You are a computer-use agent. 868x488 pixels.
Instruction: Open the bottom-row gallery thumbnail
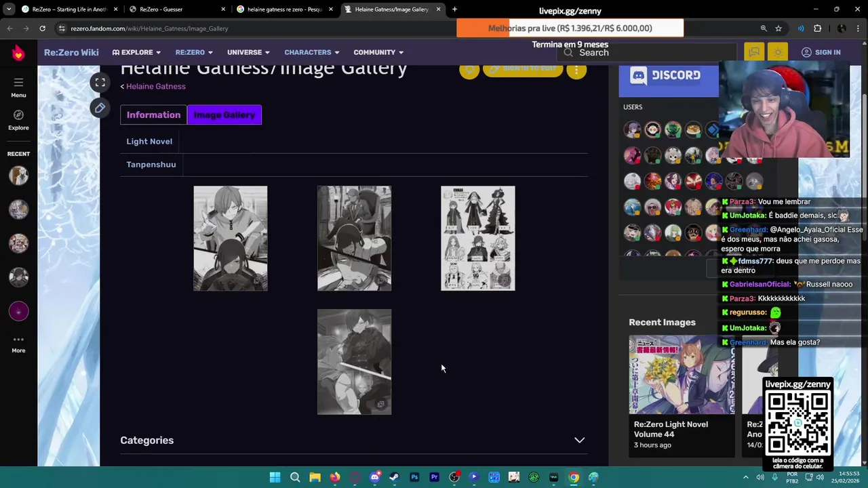pyautogui.click(x=354, y=362)
